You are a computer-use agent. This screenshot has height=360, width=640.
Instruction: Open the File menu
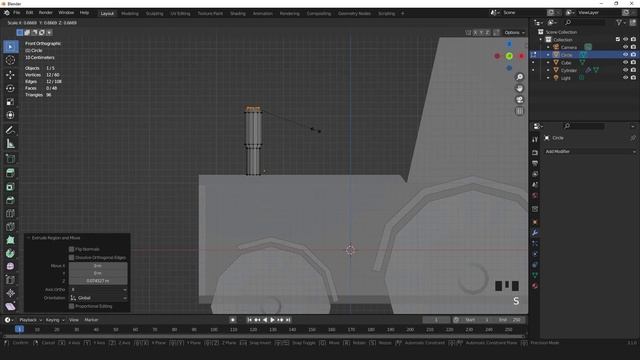16,13
